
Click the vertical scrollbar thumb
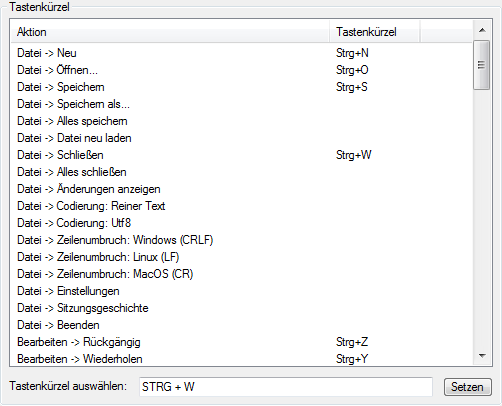click(481, 65)
